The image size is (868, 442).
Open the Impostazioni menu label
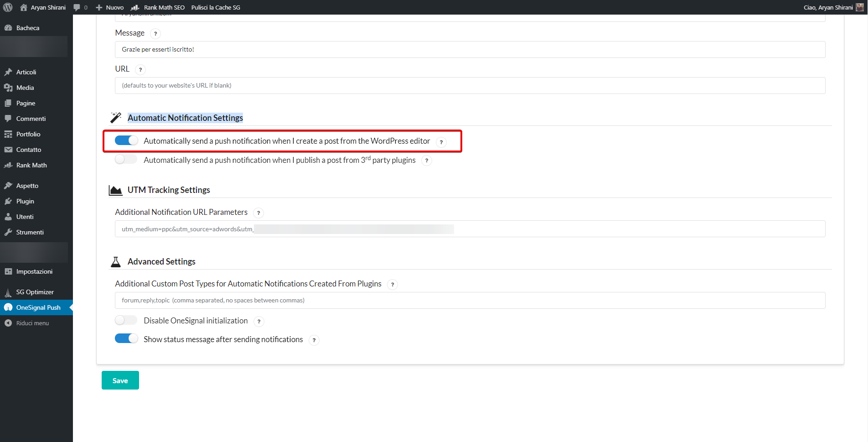pos(34,271)
